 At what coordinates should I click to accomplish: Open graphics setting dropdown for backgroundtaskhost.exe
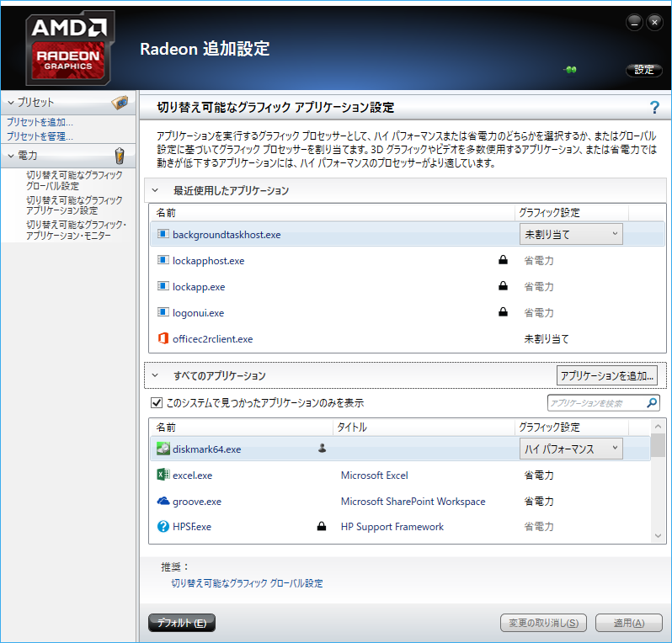pos(571,234)
